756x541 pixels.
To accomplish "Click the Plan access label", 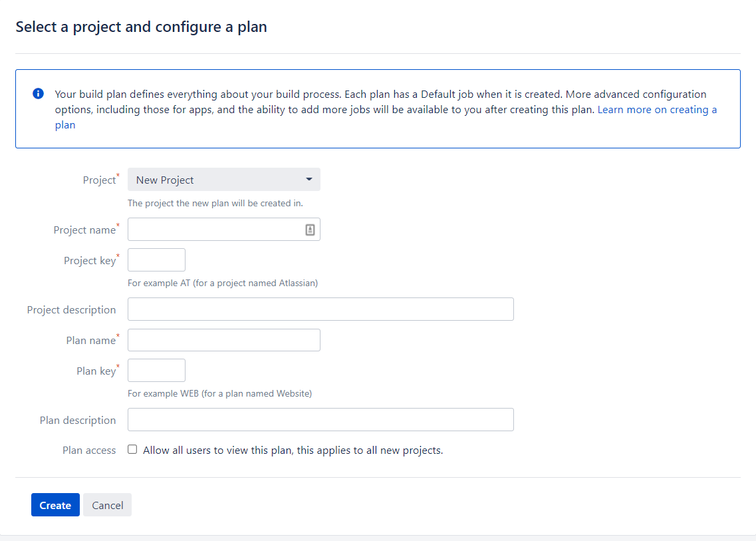I will pyautogui.click(x=89, y=451).
